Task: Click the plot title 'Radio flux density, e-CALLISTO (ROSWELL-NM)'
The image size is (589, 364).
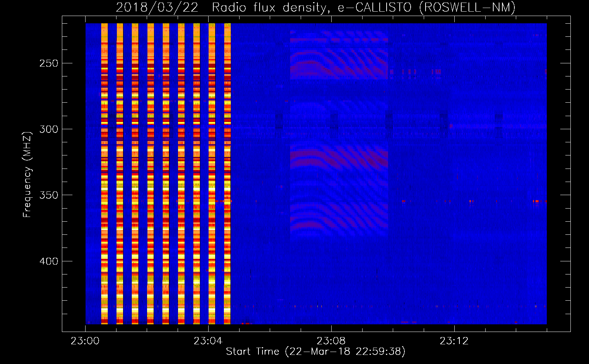Action: pos(364,7)
